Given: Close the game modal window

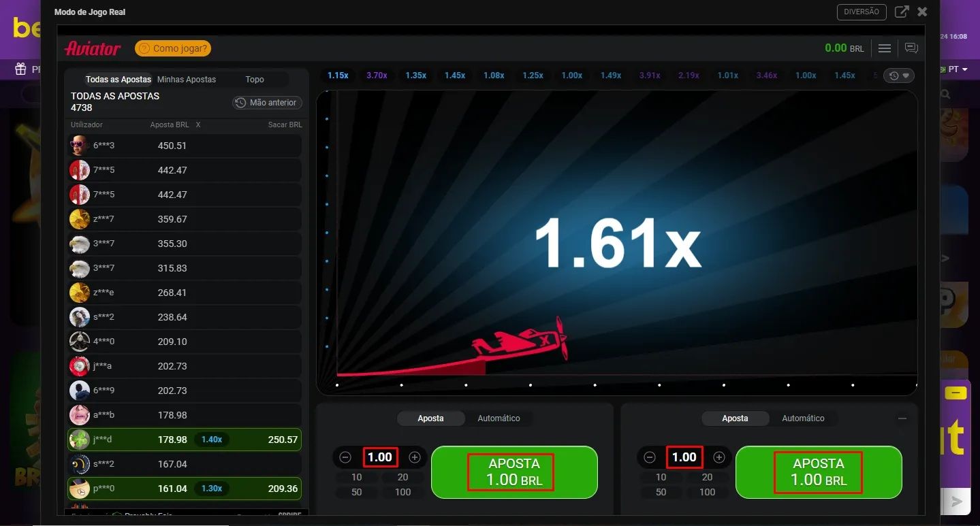Looking at the screenshot, I should pyautogui.click(x=922, y=12).
